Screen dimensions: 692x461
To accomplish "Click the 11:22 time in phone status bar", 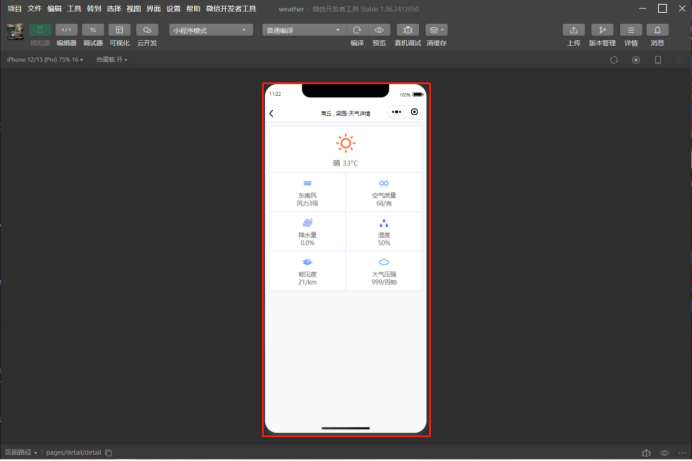I will tap(275, 94).
